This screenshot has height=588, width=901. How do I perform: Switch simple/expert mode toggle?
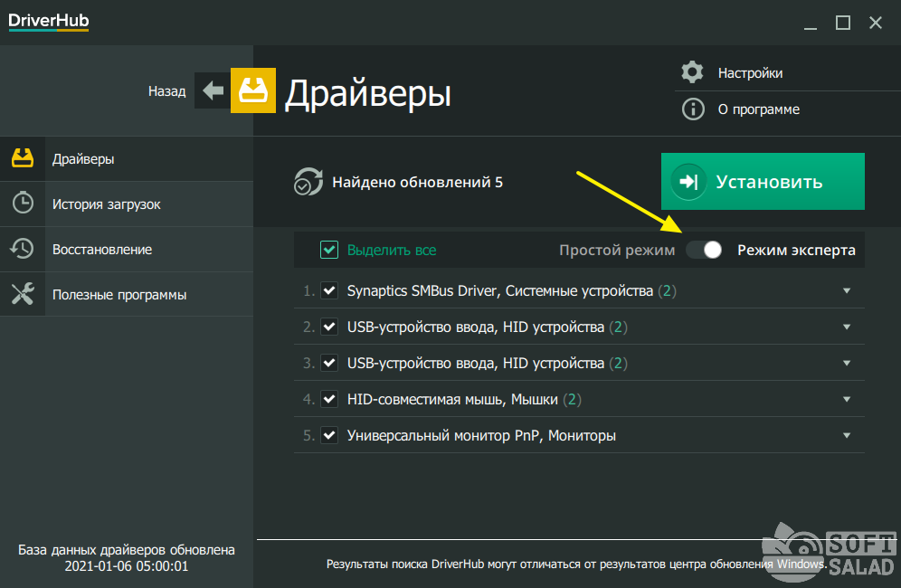click(705, 250)
